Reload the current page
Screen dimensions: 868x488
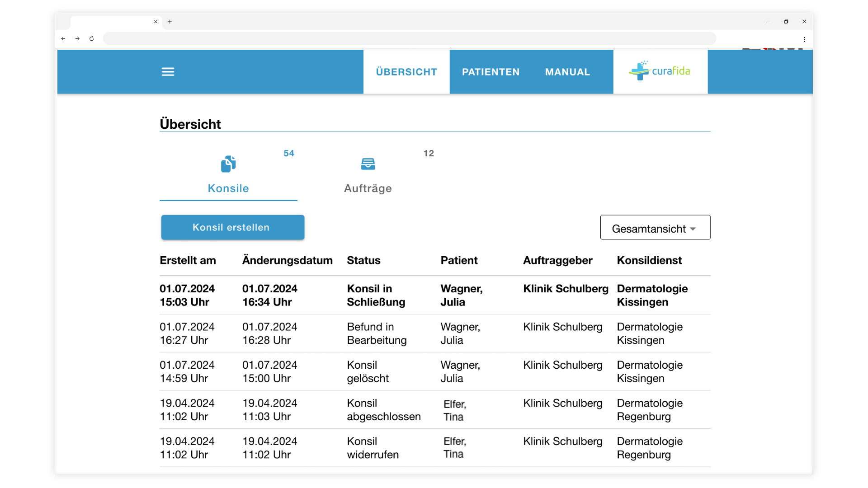(x=92, y=38)
